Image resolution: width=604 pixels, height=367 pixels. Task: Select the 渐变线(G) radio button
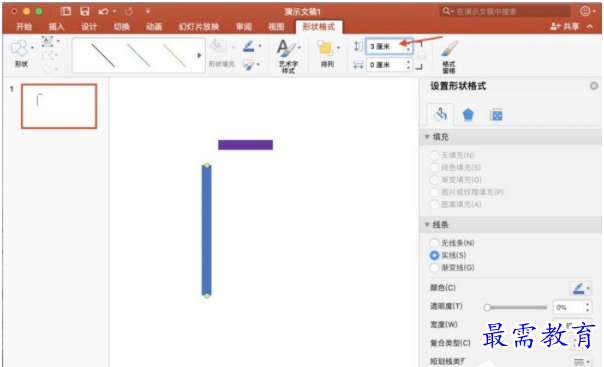(x=434, y=268)
